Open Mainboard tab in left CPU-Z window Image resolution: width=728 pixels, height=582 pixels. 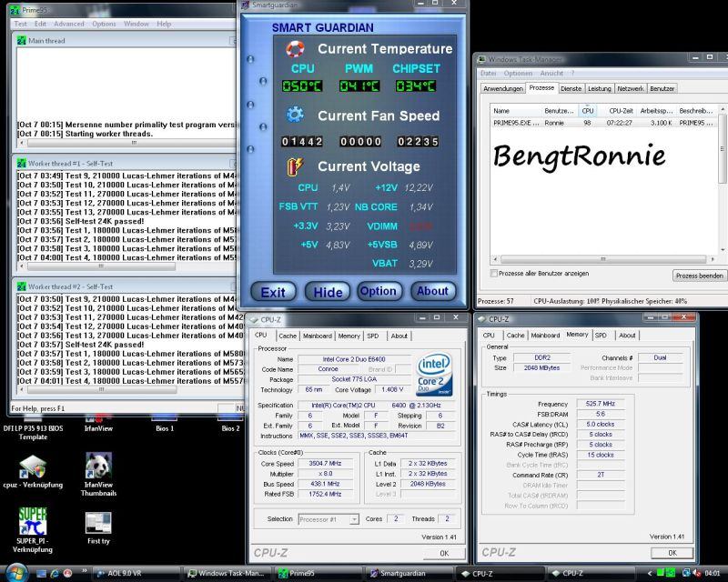[x=317, y=336]
